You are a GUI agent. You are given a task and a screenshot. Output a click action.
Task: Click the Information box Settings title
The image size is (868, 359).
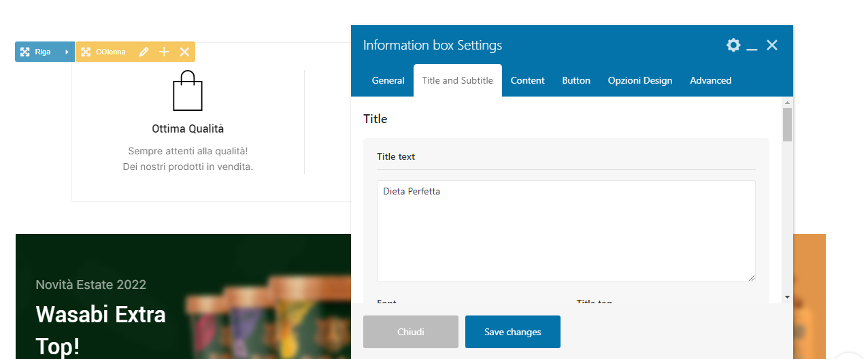(x=433, y=46)
